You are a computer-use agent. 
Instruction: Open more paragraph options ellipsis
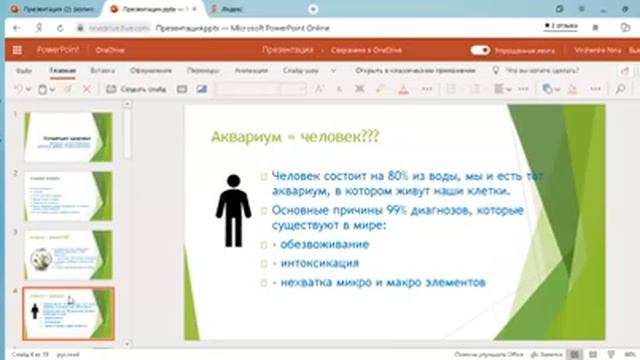pos(523,89)
